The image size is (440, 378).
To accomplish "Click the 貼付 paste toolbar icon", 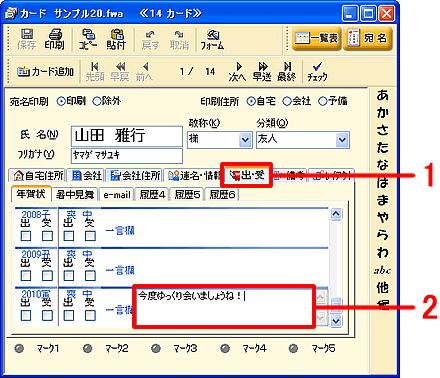I will point(116,39).
